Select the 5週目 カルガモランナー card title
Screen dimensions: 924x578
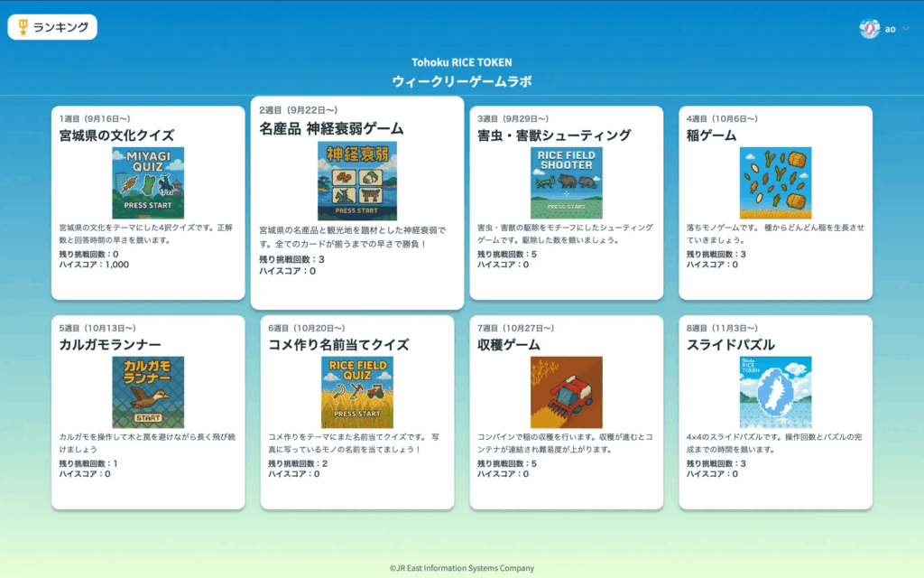point(110,344)
